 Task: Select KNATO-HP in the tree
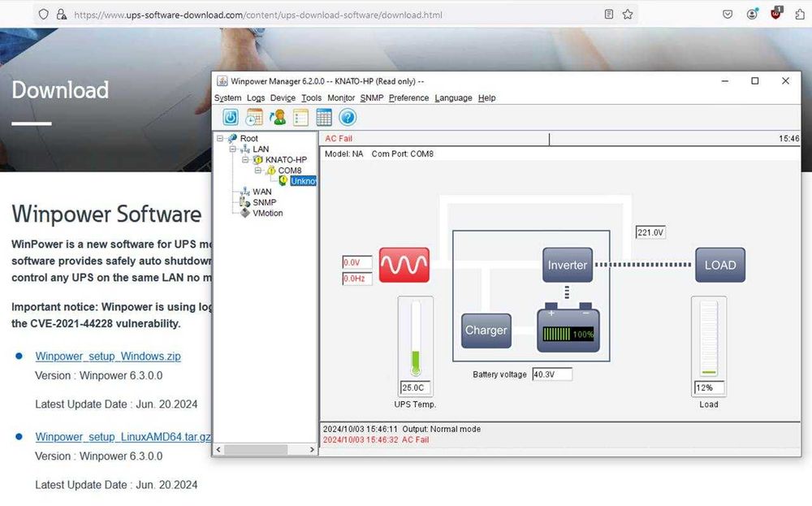(x=286, y=159)
